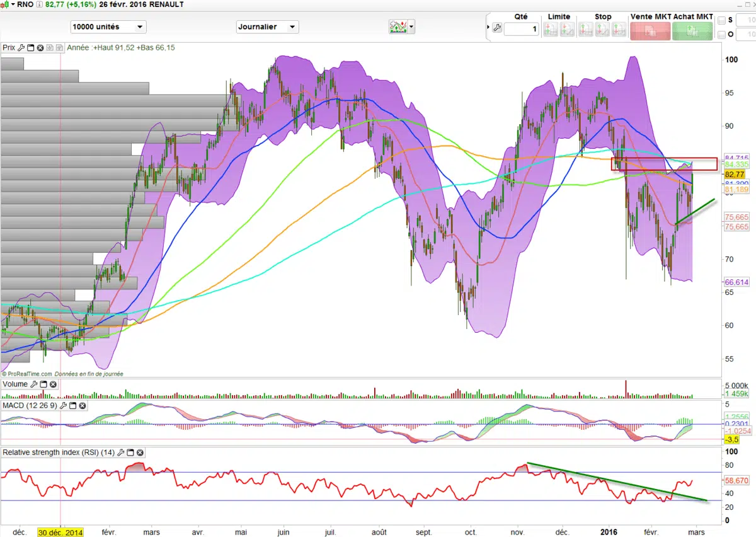Image resolution: width=756 pixels, height=537 pixels.
Task: Enable the O checkbox
Action: [x=721, y=35]
